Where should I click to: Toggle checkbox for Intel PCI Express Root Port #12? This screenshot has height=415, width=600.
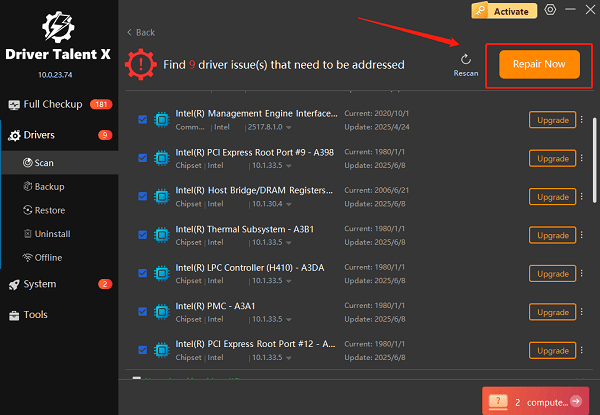click(142, 350)
